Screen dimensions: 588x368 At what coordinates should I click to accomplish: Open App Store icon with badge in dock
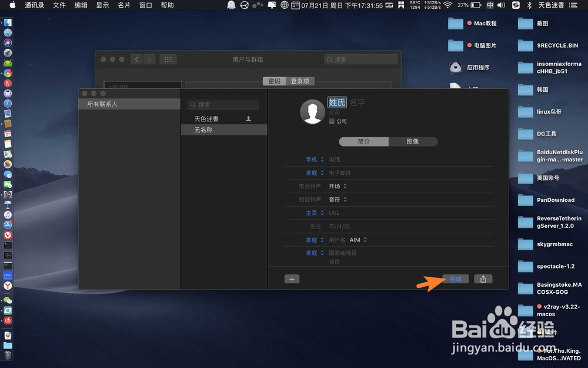click(8, 225)
